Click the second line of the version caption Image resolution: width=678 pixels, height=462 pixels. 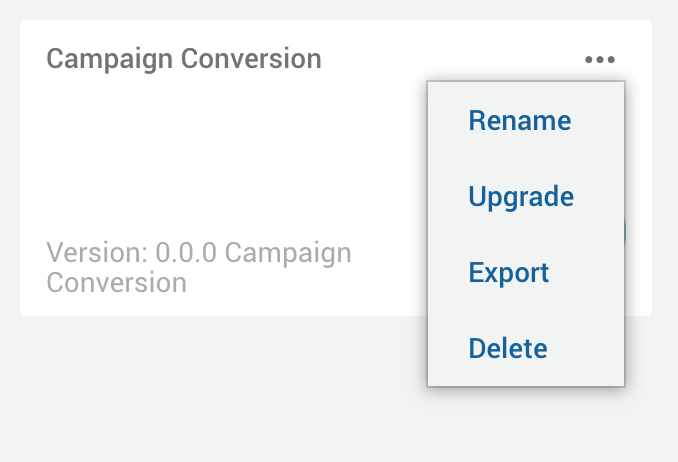tap(116, 283)
